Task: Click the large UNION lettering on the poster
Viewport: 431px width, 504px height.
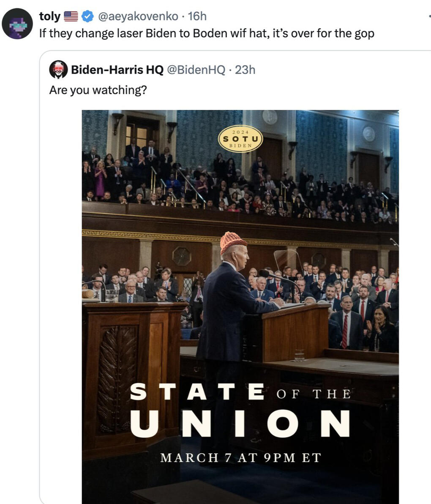Action: pyautogui.click(x=240, y=423)
